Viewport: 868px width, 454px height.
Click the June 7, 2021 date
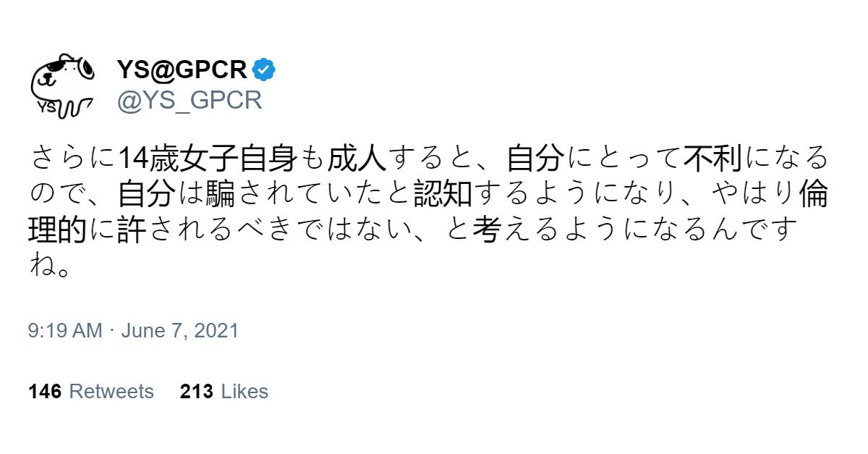click(179, 331)
